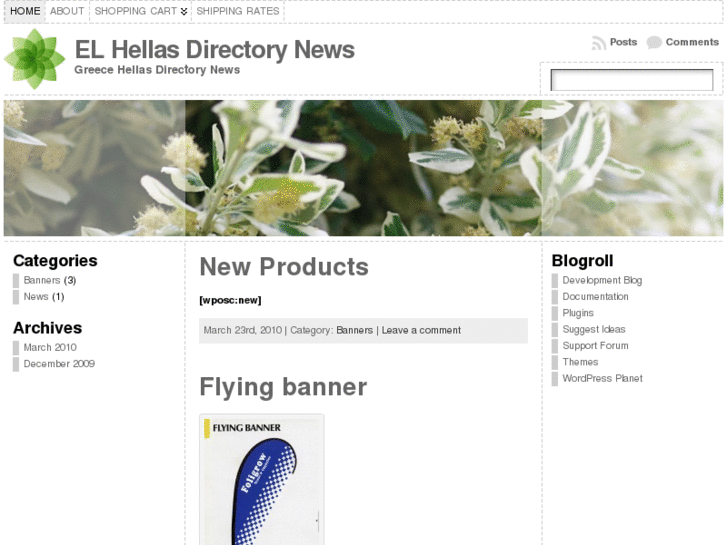Open the Banners category
Image resolution: width=727 pixels, height=545 pixels.
42,280
